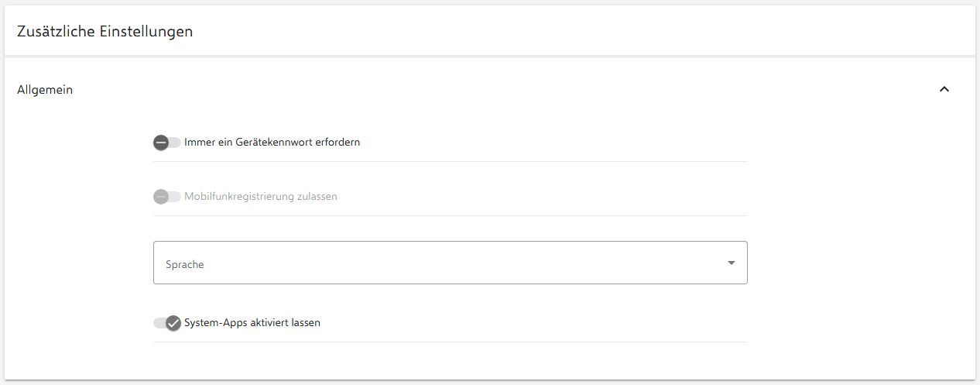Screen dimensions: 980x385
Task: Click the checkmark knob of System-Apps switch
Action: point(173,323)
